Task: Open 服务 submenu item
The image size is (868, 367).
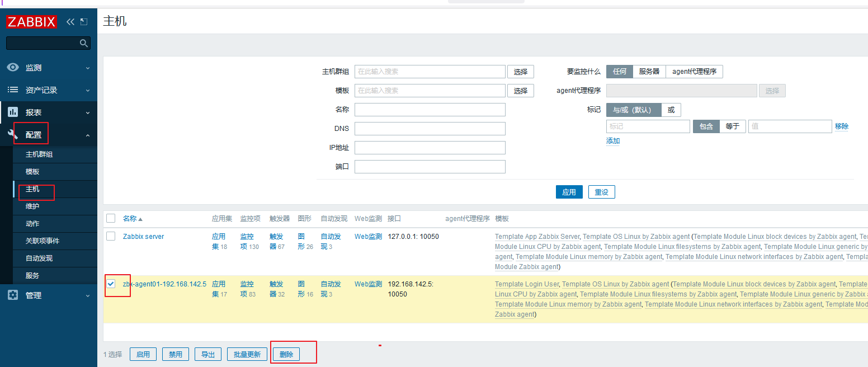Action: (55, 276)
